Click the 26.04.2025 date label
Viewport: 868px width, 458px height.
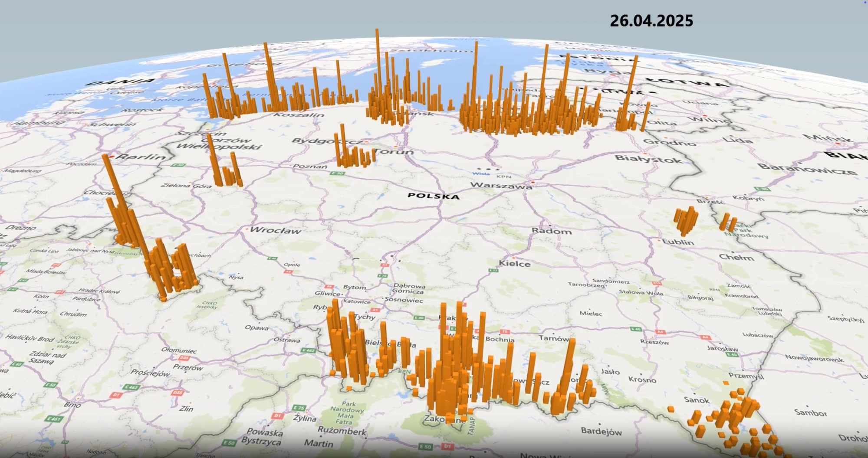pos(651,21)
